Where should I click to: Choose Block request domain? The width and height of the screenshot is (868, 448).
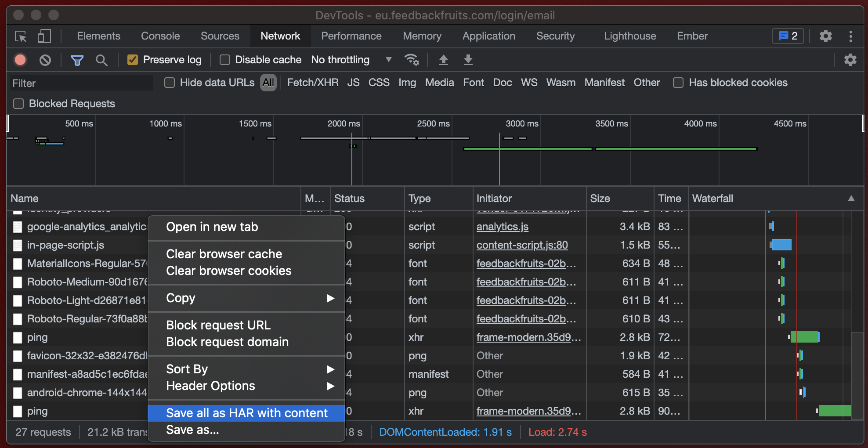246,342
